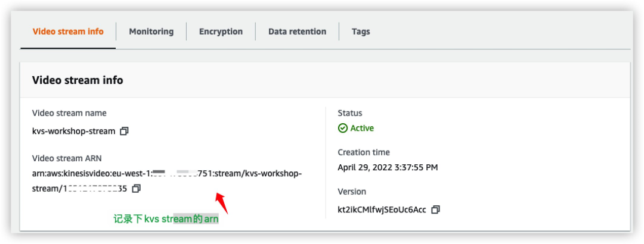Copy the video stream name kvs-workshop-stream

(124, 131)
